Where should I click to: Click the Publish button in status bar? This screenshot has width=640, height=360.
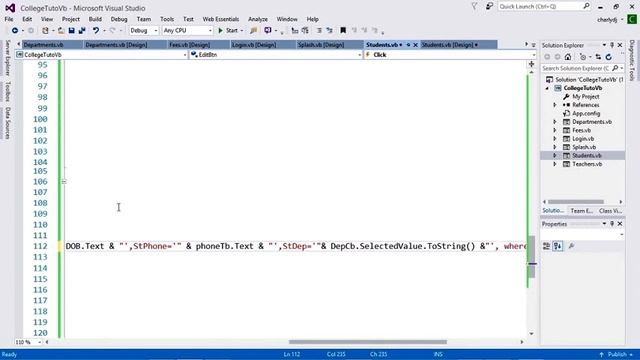coord(616,354)
